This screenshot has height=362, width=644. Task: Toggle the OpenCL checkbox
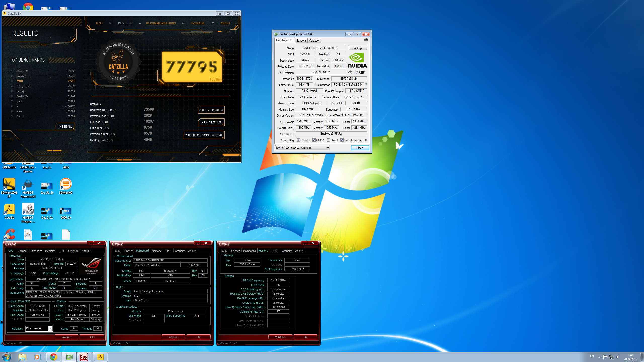[298, 140]
